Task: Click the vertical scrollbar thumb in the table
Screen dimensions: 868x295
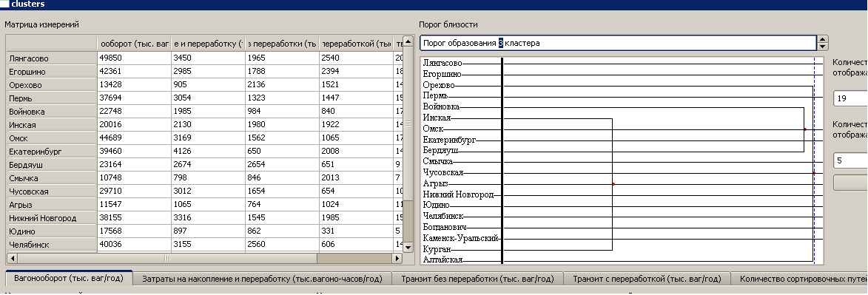Action: (x=408, y=124)
